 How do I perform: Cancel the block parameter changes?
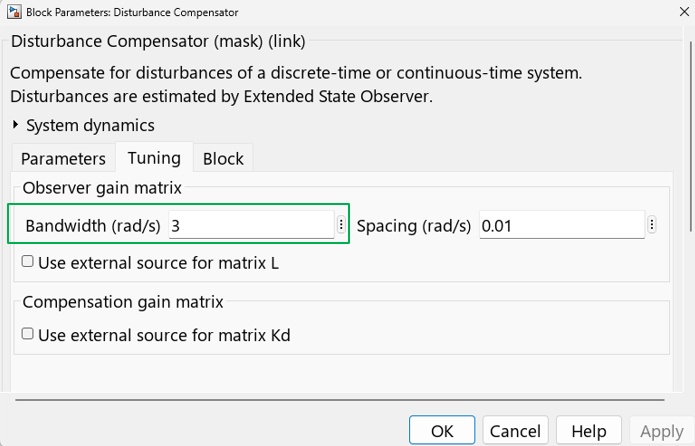click(515, 431)
